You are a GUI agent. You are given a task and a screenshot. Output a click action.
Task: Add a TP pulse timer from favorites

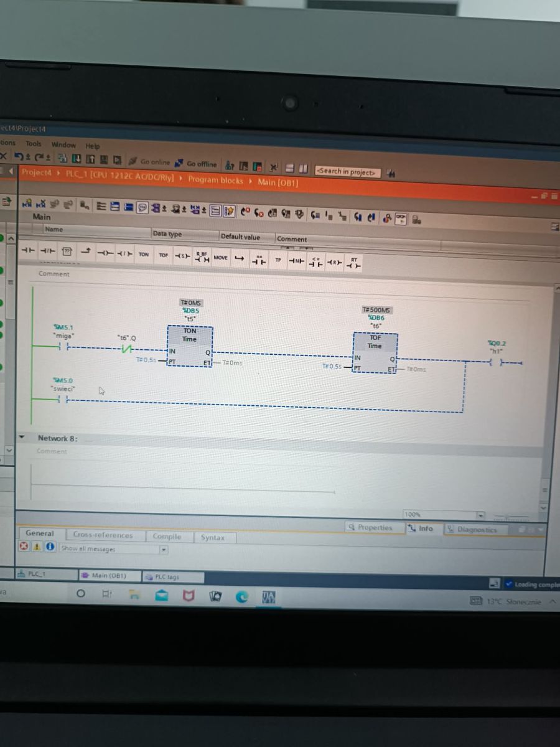[x=278, y=260]
